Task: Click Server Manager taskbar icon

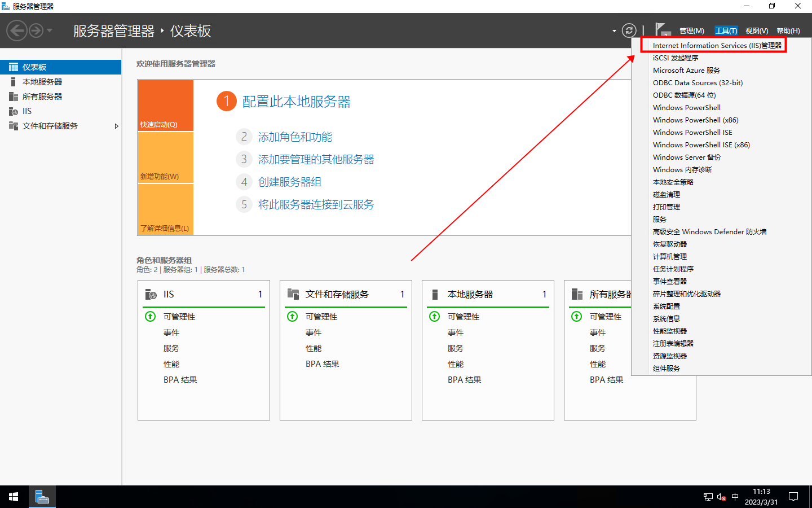Action: 42,497
